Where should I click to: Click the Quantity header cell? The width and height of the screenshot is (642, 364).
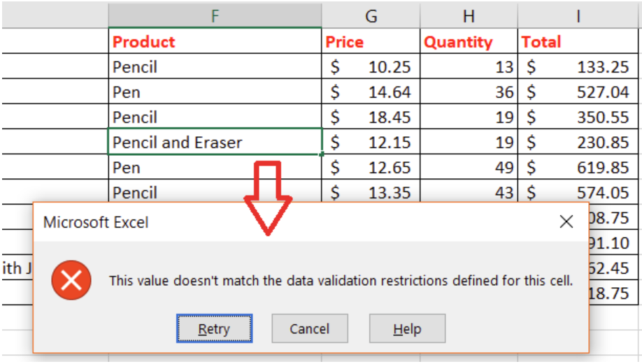point(469,42)
